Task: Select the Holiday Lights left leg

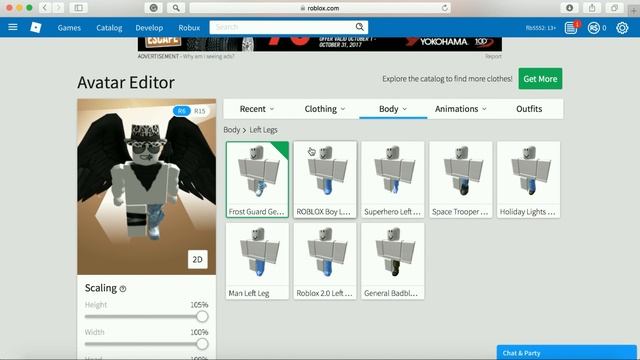Action: (529, 180)
